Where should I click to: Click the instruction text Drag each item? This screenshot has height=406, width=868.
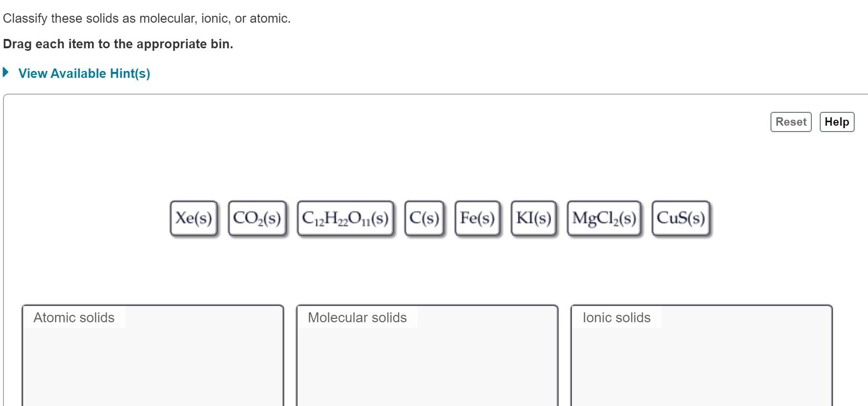click(118, 44)
